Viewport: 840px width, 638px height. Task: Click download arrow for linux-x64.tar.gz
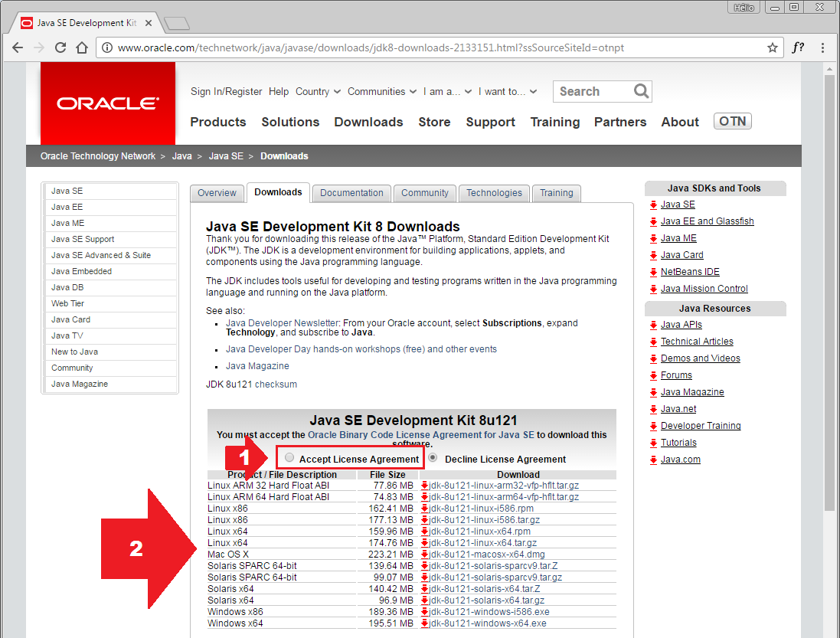tap(424, 543)
